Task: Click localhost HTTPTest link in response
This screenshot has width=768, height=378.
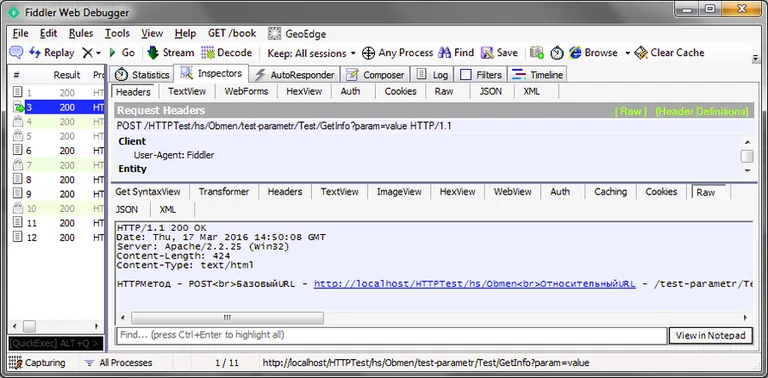Action: click(475, 284)
